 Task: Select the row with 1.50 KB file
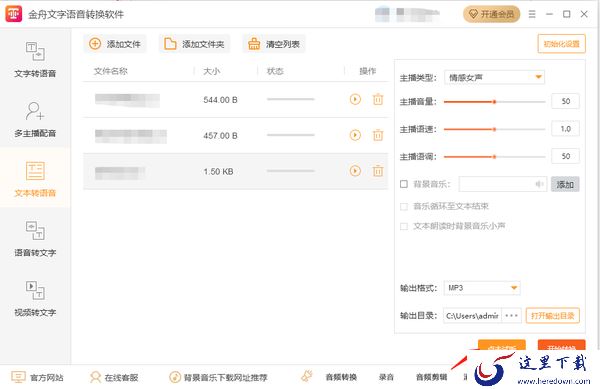tap(236, 171)
